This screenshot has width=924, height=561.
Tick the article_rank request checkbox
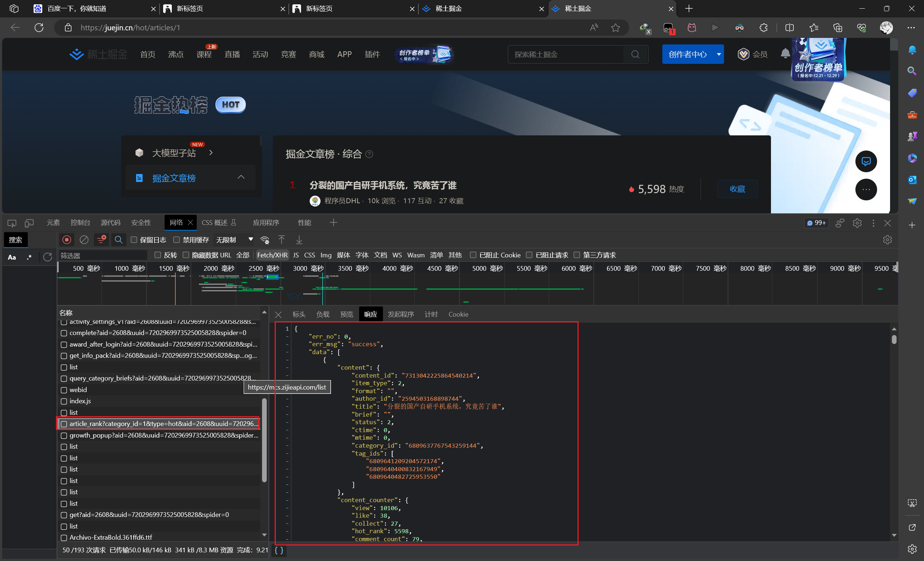[x=64, y=424]
